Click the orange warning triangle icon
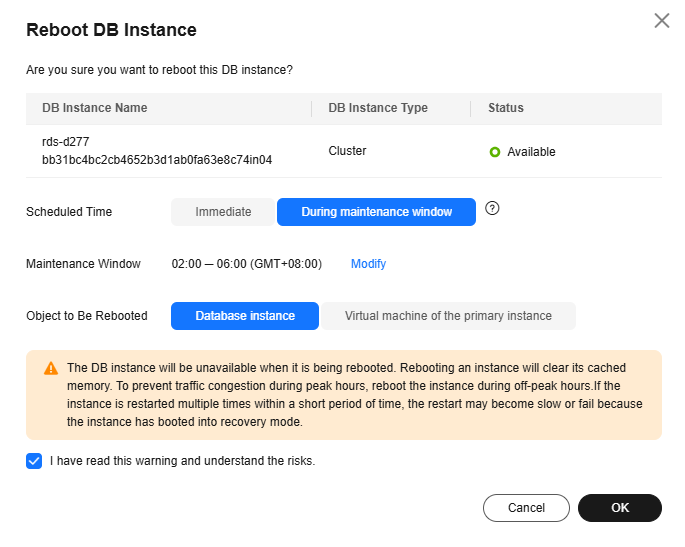The image size is (685, 547). click(x=51, y=368)
